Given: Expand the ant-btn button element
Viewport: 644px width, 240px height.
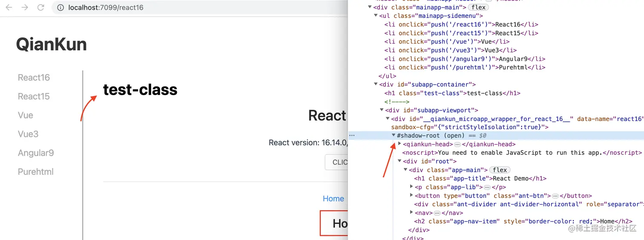Looking at the screenshot, I should coord(411,195).
